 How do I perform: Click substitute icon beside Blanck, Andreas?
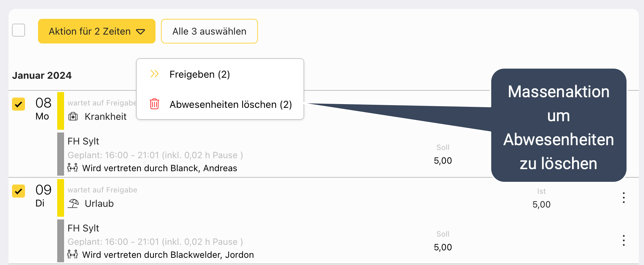pyautogui.click(x=73, y=168)
